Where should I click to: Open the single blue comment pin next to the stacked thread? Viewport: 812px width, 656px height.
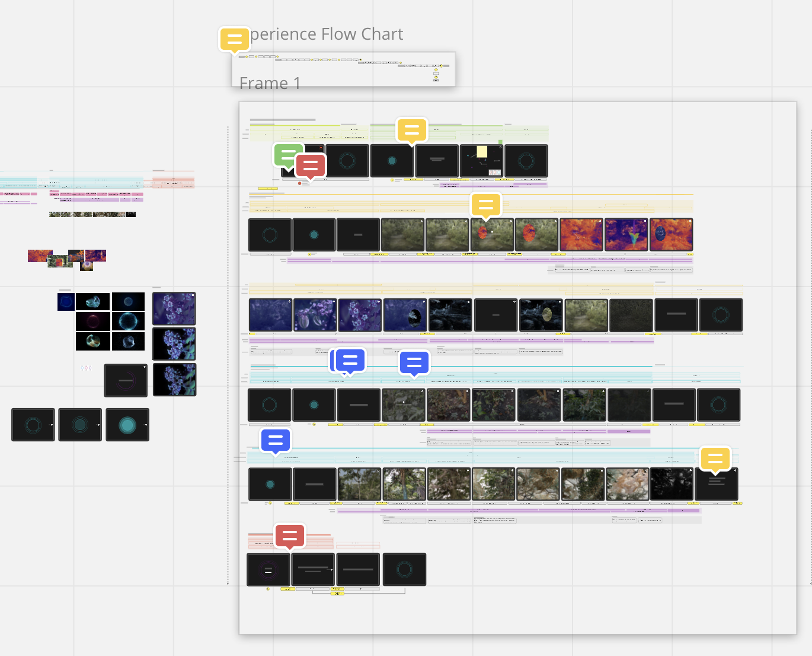(x=414, y=364)
